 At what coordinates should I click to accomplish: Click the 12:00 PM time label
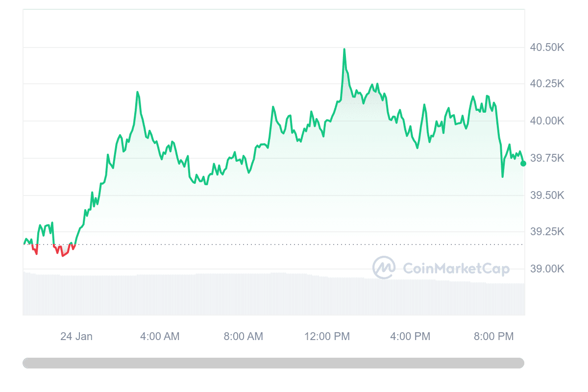[327, 337]
